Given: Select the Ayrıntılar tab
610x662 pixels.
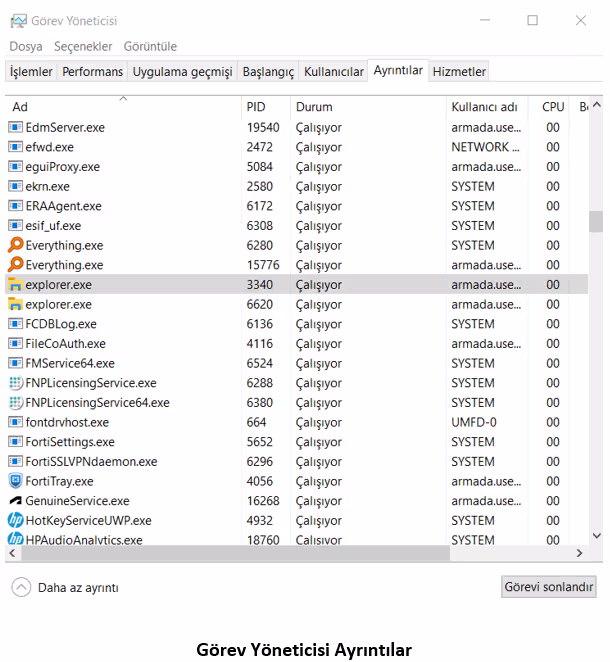Looking at the screenshot, I should pyautogui.click(x=398, y=70).
